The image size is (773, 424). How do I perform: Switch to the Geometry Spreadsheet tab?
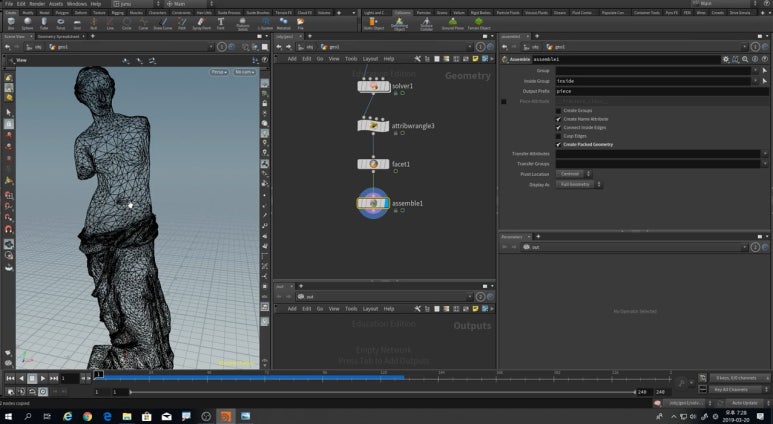click(x=58, y=36)
